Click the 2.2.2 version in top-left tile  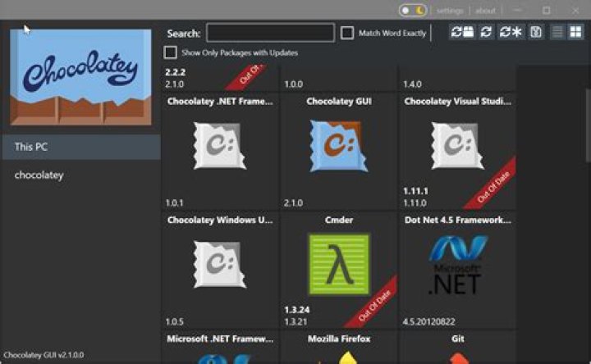(x=176, y=72)
